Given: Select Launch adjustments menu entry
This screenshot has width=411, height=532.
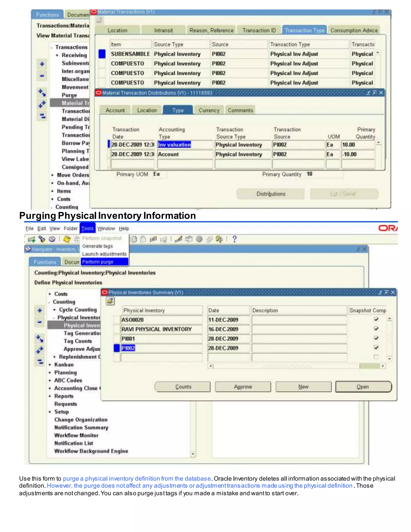Looking at the screenshot, I should 104,254.
